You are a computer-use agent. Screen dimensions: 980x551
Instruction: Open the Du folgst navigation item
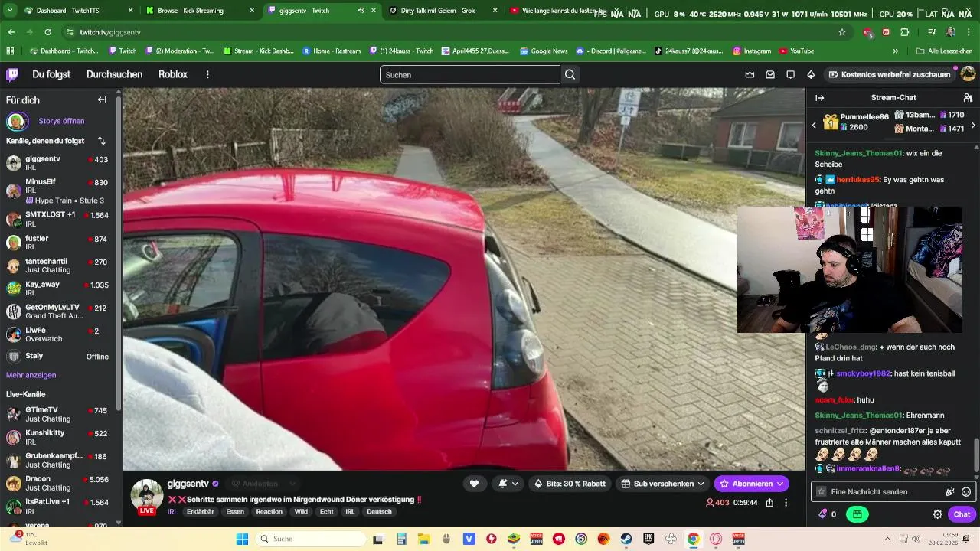coord(51,74)
